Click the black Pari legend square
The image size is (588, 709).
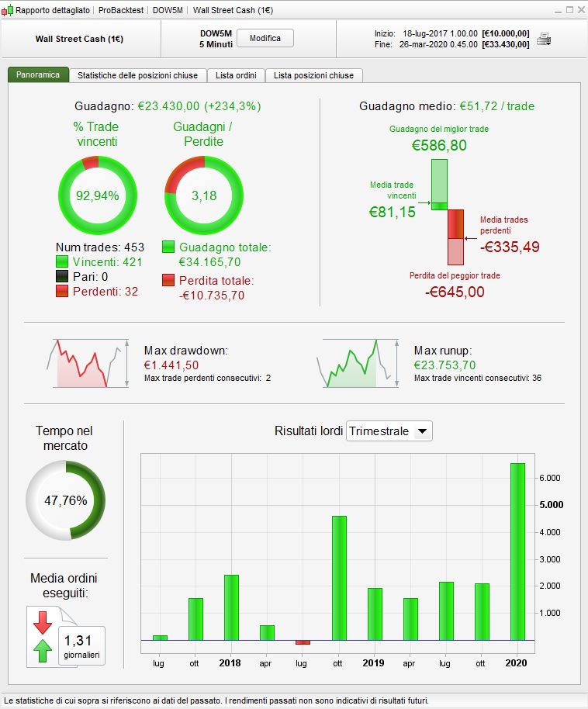[x=62, y=276]
